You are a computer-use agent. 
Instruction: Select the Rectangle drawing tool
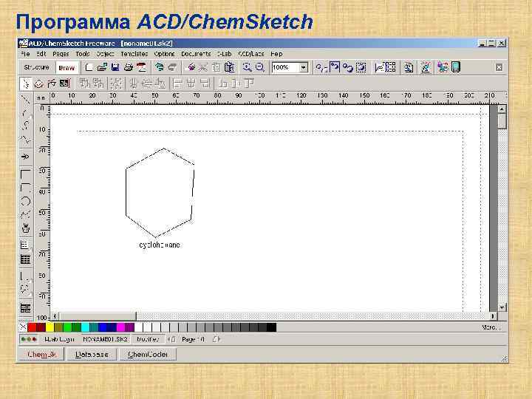tap(25, 174)
